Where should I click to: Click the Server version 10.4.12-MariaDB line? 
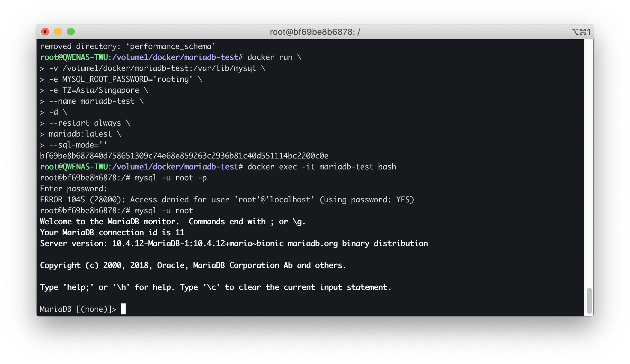[234, 244]
